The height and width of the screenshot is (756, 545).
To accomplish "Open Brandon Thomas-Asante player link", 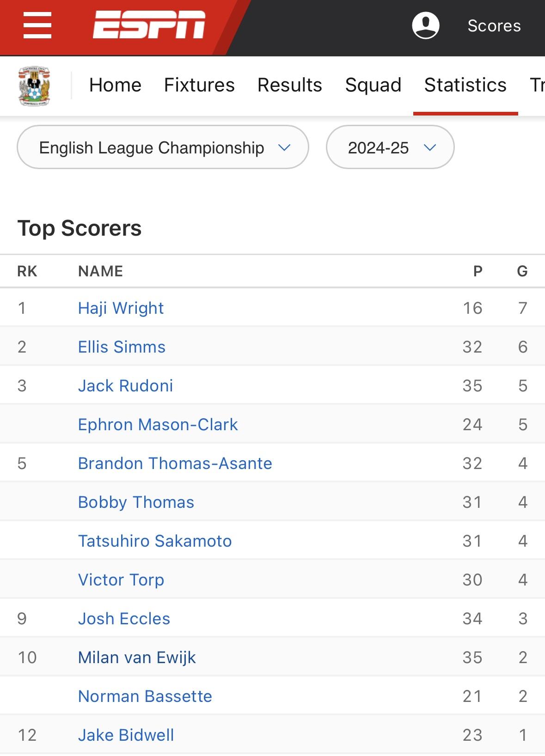I will click(175, 463).
